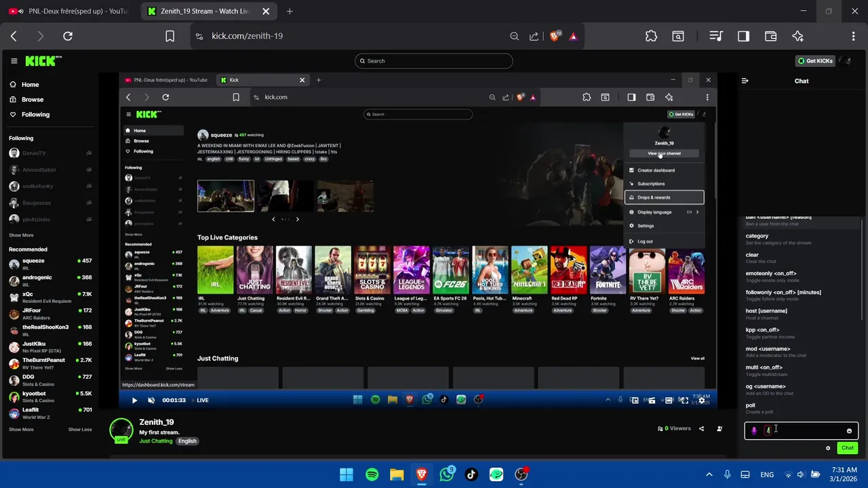The height and width of the screenshot is (488, 868).
Task: Collapse the Kick sidebar with hamburger menu
Action: (14, 61)
